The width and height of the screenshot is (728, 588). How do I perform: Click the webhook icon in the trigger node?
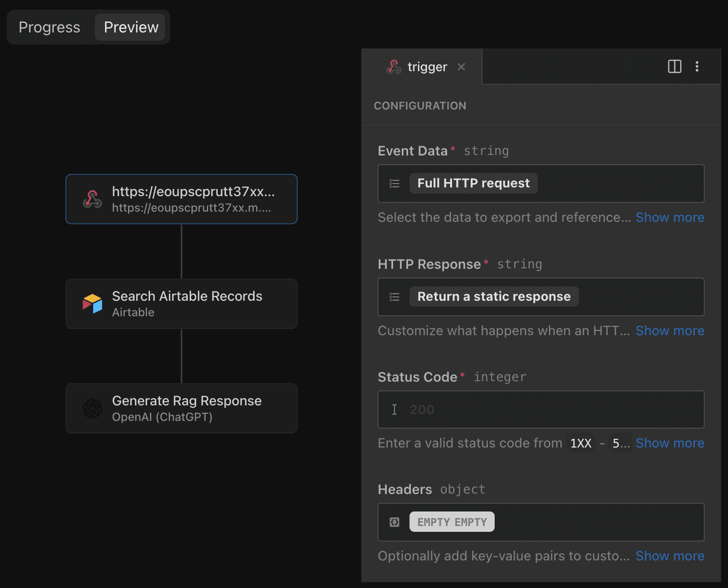(x=92, y=199)
